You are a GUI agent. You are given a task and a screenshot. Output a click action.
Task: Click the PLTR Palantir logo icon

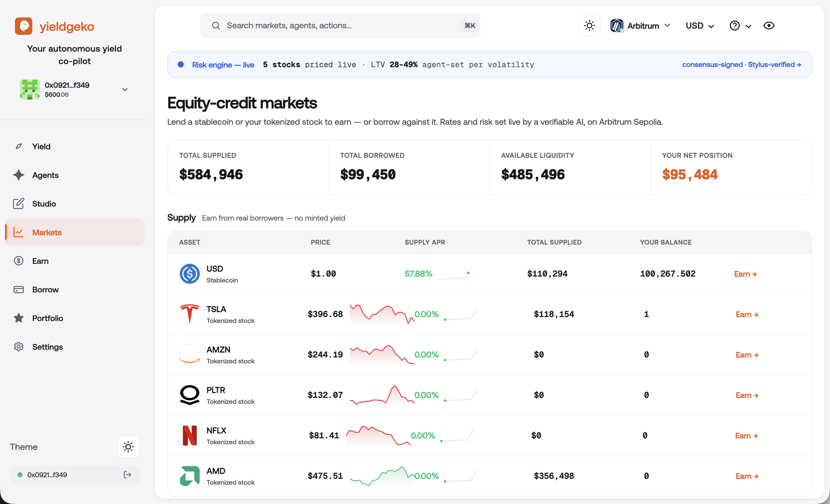(x=190, y=395)
